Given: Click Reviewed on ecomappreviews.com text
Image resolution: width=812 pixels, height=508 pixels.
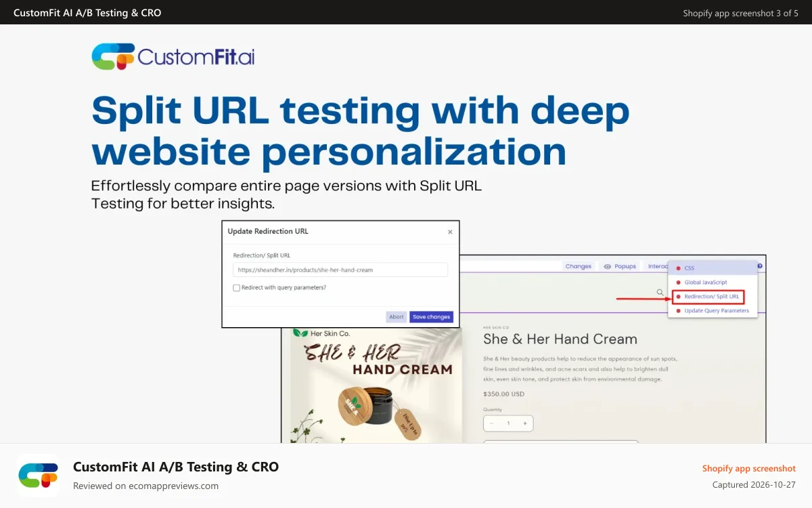Looking at the screenshot, I should (x=145, y=486).
